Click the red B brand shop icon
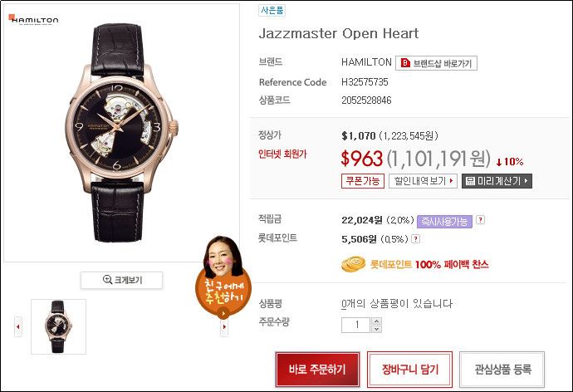This screenshot has width=573, height=392. (405, 63)
